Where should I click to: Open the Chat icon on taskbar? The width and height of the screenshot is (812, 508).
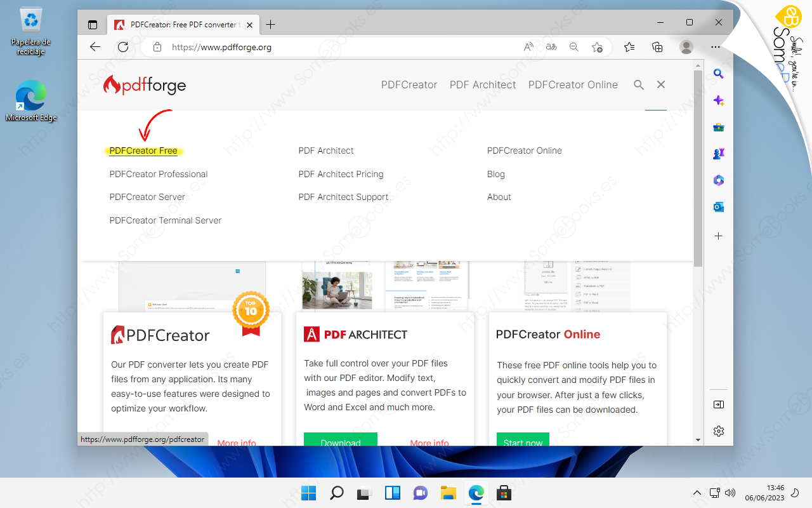point(420,493)
